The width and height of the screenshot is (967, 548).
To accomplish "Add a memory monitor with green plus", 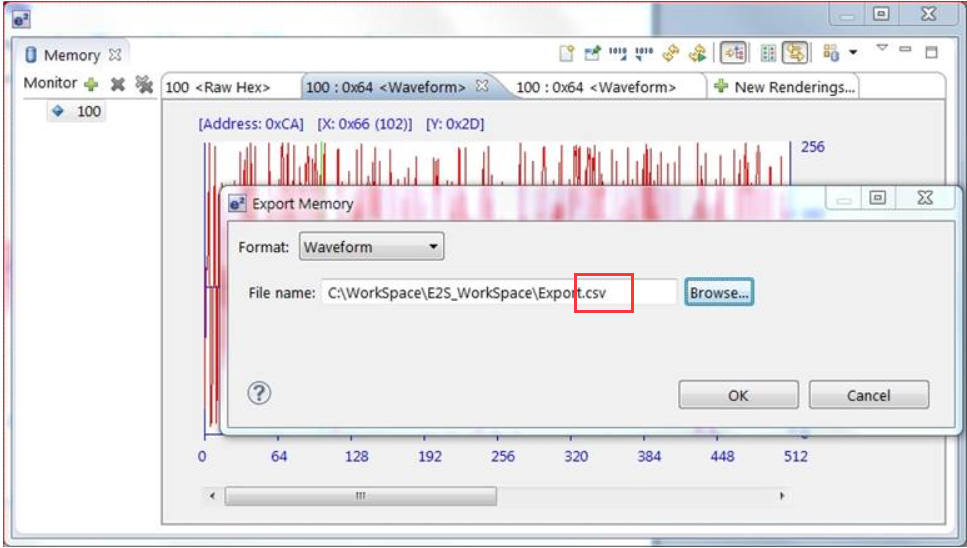I will 91,84.
